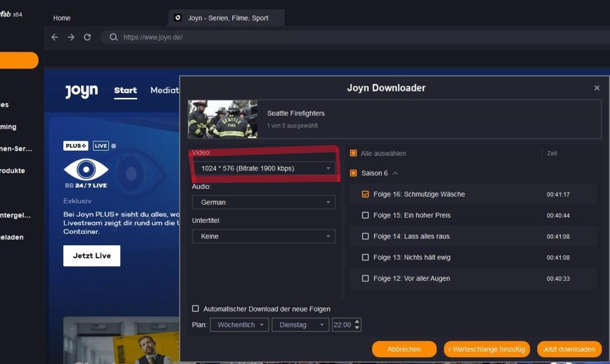Click the Seattle Firefighters title text
Screen dimensions: 610x364
[x=296, y=113]
